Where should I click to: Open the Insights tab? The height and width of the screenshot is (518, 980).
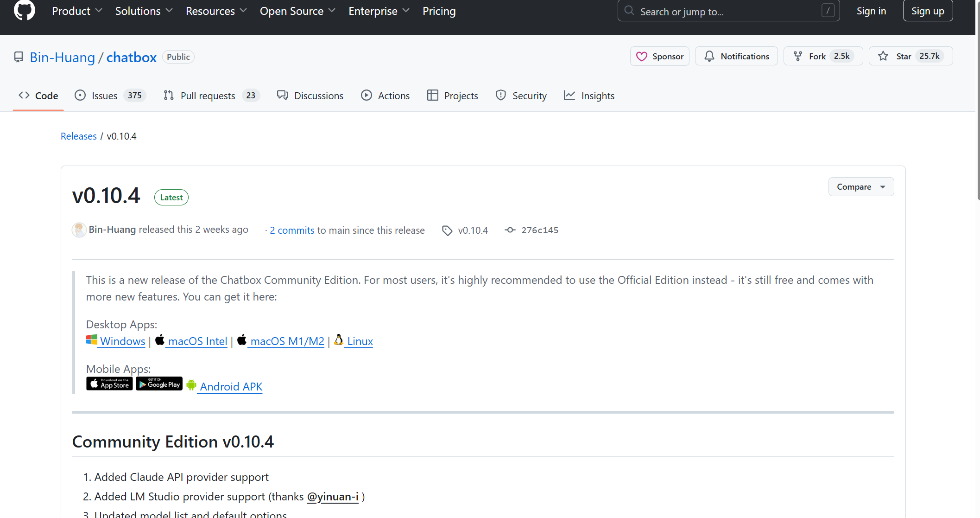pos(589,96)
